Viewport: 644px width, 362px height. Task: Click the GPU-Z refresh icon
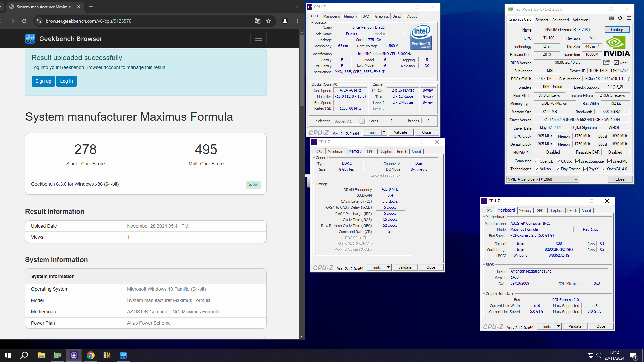[620, 18]
